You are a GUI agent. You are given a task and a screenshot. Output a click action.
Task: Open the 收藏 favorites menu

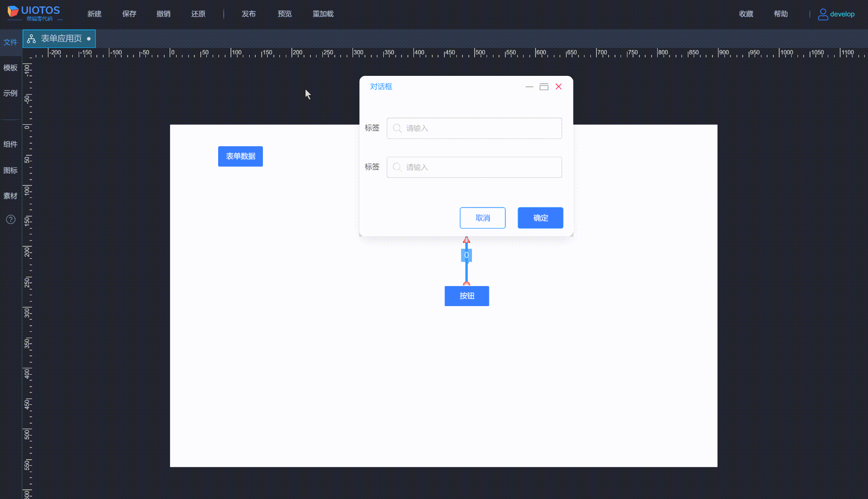[746, 14]
